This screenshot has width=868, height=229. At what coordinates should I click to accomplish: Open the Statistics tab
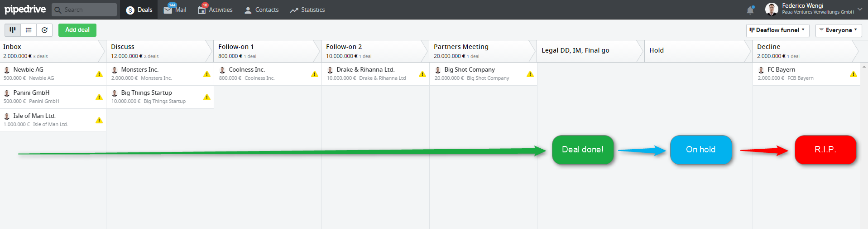click(x=307, y=10)
